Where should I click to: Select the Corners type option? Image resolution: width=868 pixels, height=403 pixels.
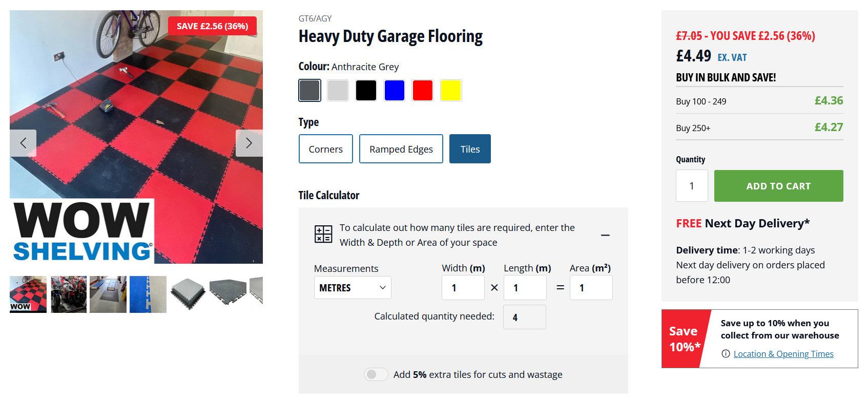[x=325, y=149]
